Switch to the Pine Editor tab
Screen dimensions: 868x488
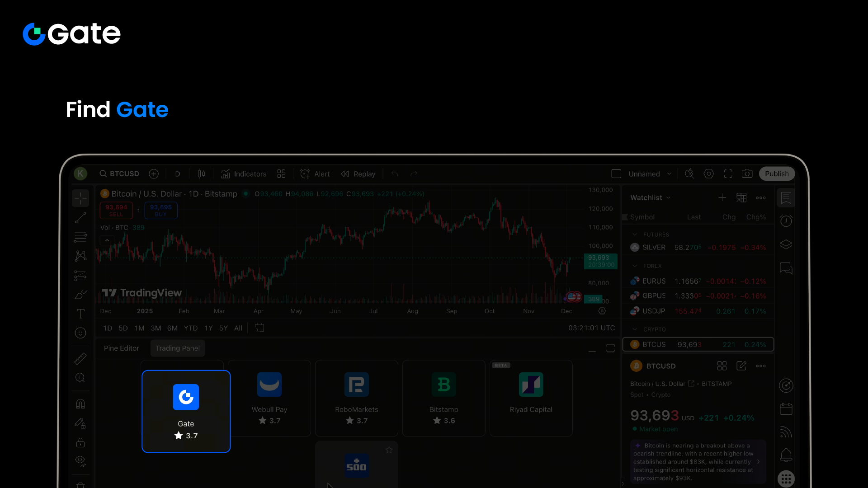[121, 348]
